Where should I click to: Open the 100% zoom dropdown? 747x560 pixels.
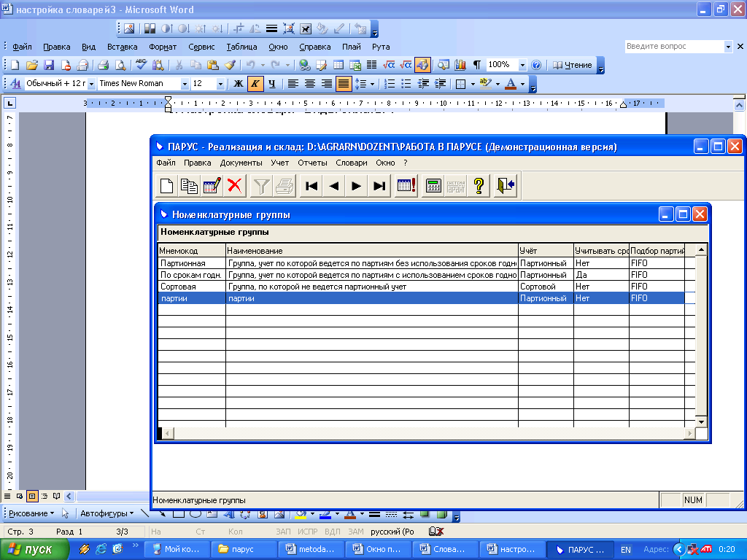(x=522, y=65)
